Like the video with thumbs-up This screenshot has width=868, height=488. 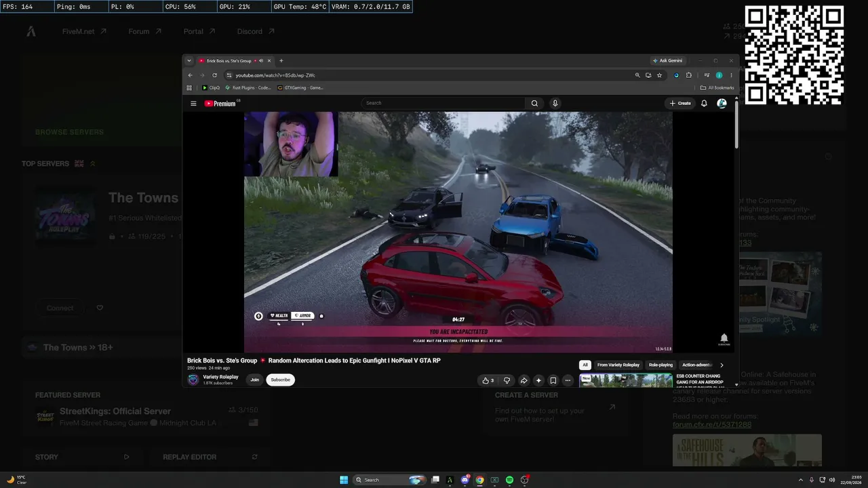click(x=488, y=380)
